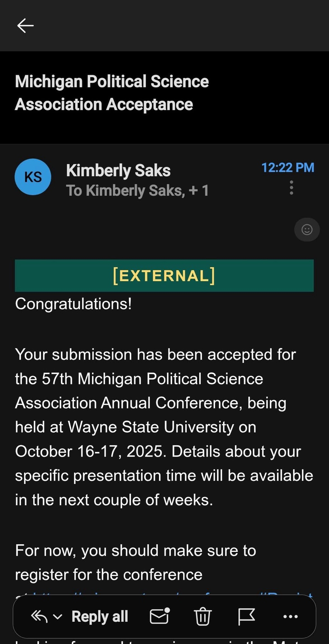Screen dimensions: 329x644
Task: Expand the 'To Kimberly Saks, + 1' recipients
Action: [137, 191]
